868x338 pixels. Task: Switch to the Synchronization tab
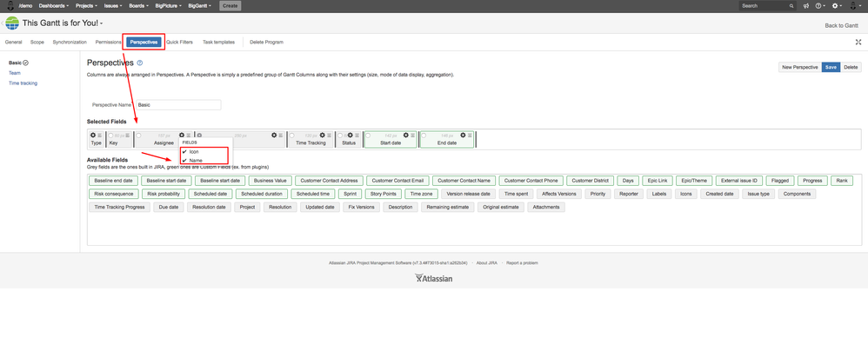click(x=70, y=42)
